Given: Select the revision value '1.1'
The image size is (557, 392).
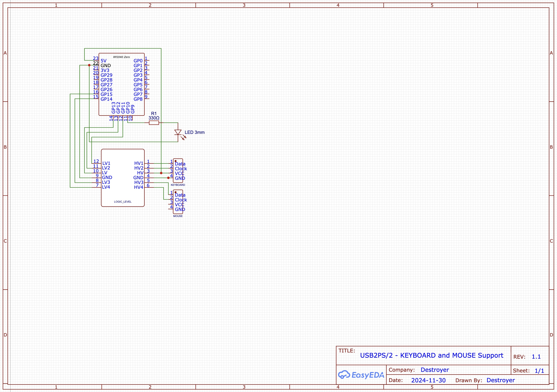Looking at the screenshot, I should (x=536, y=357).
